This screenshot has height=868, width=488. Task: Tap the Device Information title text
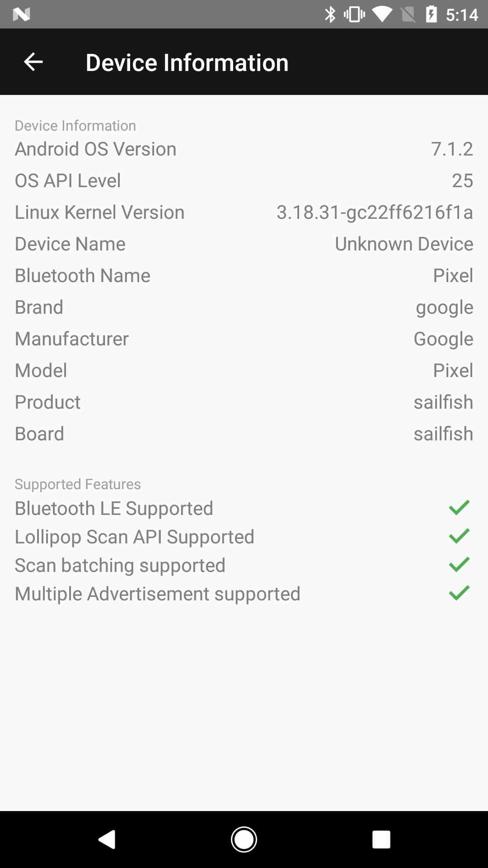187,62
